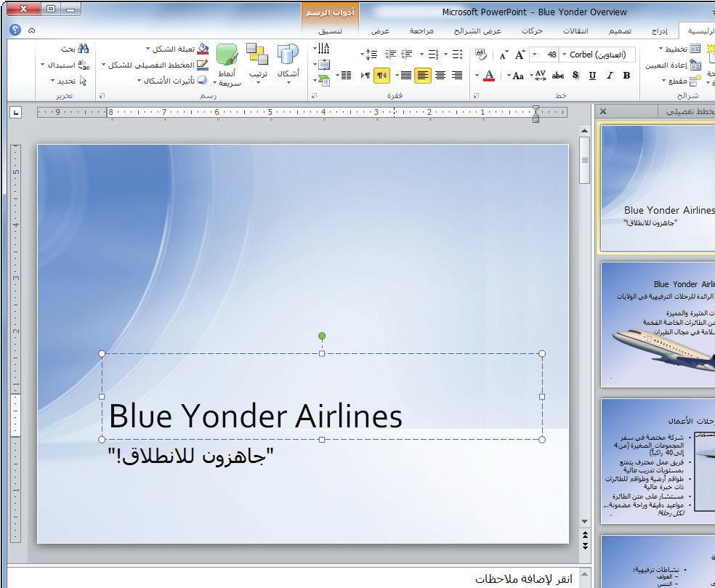Select the Blue Yonder Airlines title slide thumbnail
The width and height of the screenshot is (715, 588).
tap(658, 188)
